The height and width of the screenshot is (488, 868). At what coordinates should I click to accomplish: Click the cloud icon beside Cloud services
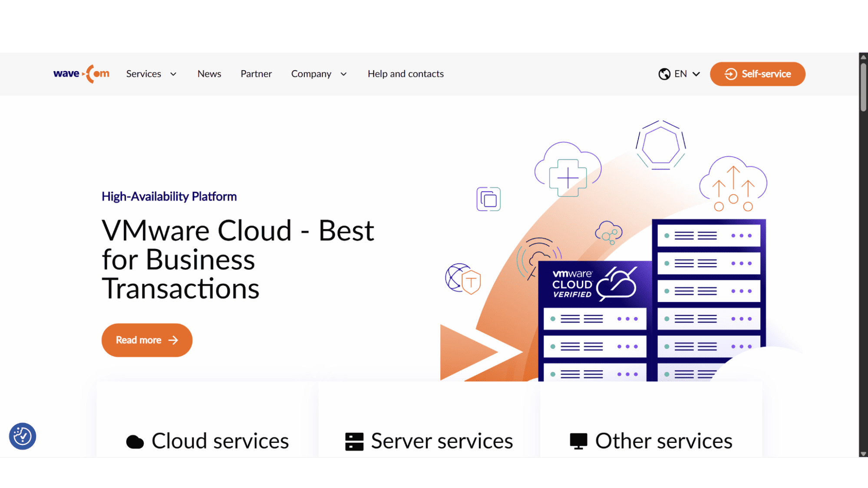coord(135,442)
